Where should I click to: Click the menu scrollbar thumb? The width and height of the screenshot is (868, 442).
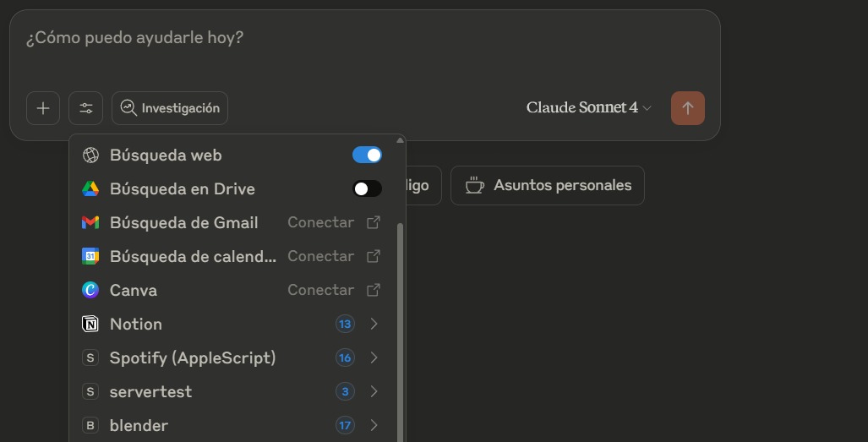coord(401,332)
